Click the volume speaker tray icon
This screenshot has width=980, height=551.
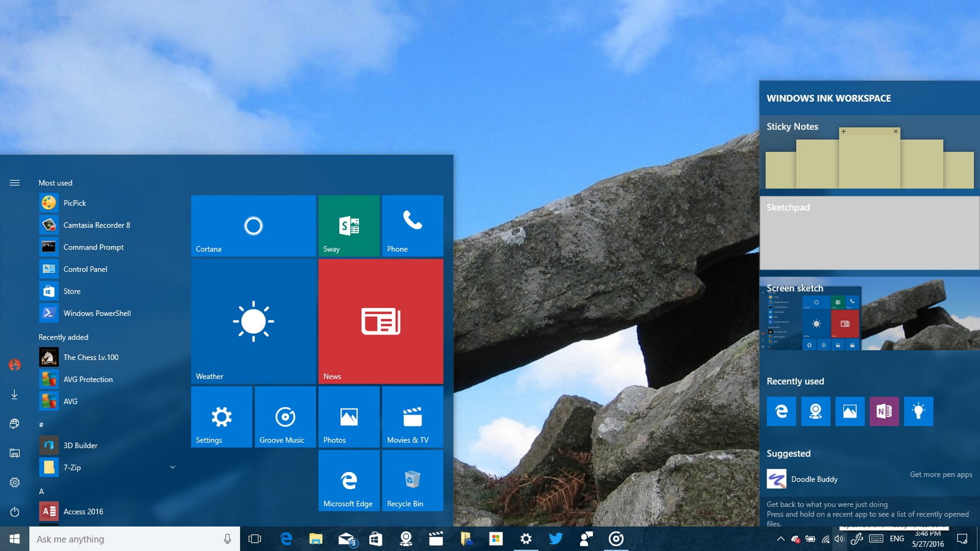point(839,539)
